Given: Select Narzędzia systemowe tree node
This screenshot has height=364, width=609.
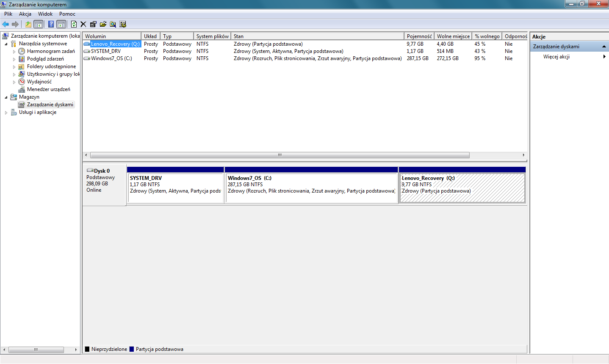Looking at the screenshot, I should click(x=43, y=44).
